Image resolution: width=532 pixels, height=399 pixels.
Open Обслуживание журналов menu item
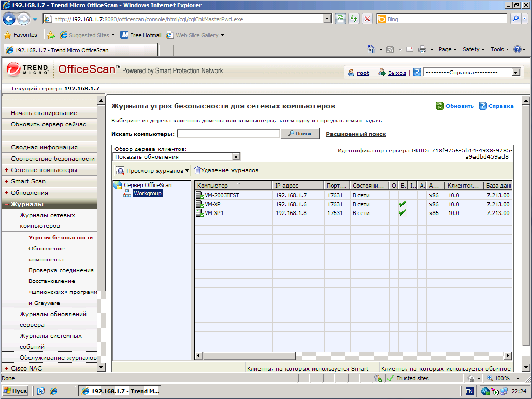(57, 357)
